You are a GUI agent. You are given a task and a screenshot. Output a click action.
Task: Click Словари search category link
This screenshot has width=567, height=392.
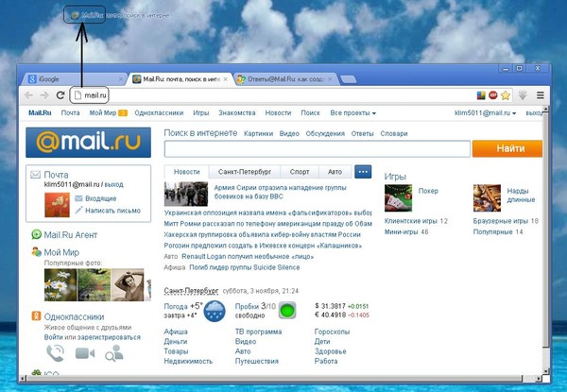pos(394,134)
